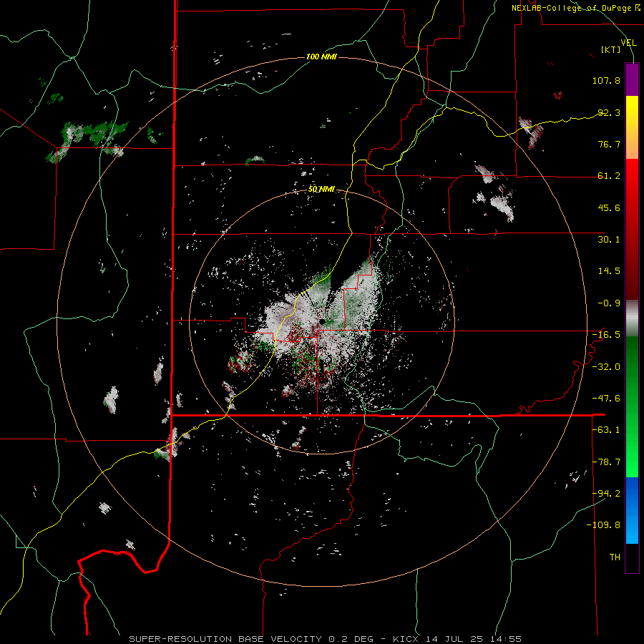This screenshot has height=644, width=644.
Task: Click the radar site center dot
Action: pyautogui.click(x=322, y=321)
